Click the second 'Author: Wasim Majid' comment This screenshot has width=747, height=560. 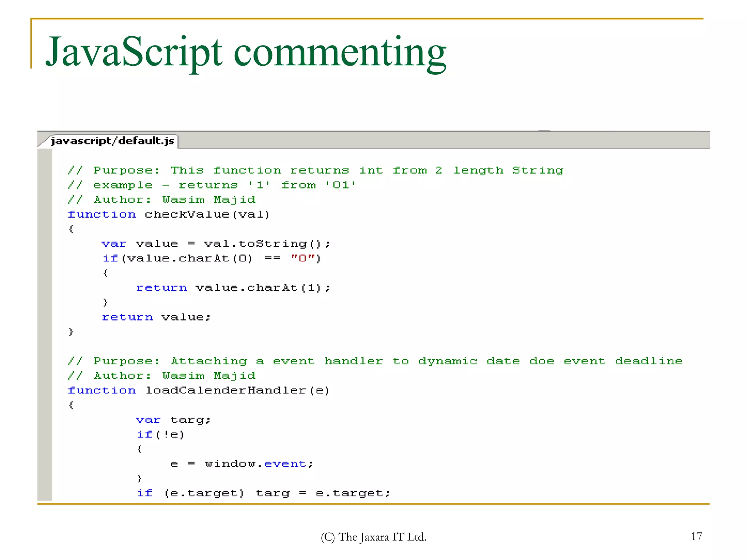[x=162, y=376]
